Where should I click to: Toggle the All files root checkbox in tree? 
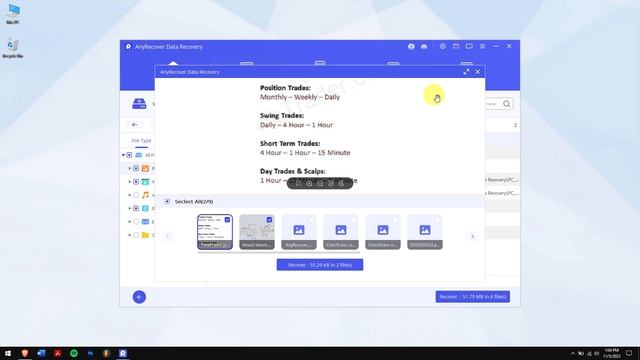pyautogui.click(x=129, y=155)
